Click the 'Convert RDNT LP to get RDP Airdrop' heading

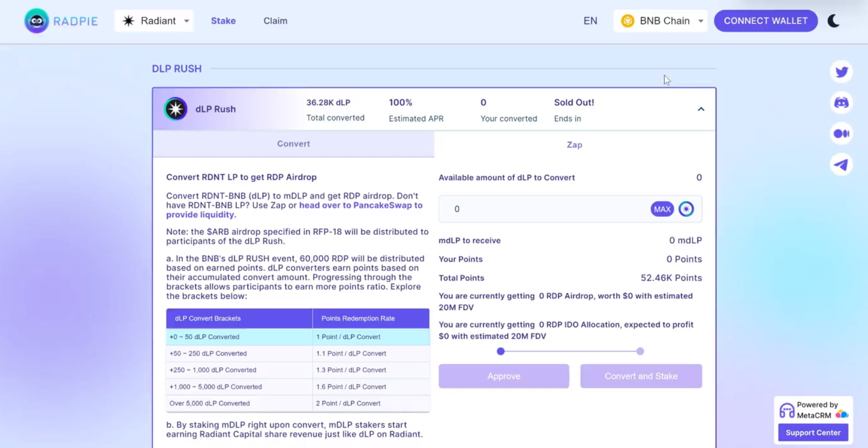point(241,177)
